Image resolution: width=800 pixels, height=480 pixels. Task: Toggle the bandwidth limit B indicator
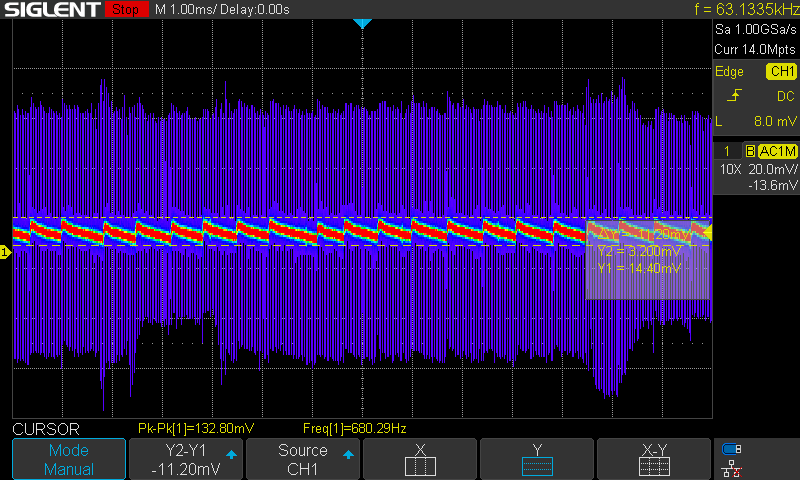(x=748, y=151)
